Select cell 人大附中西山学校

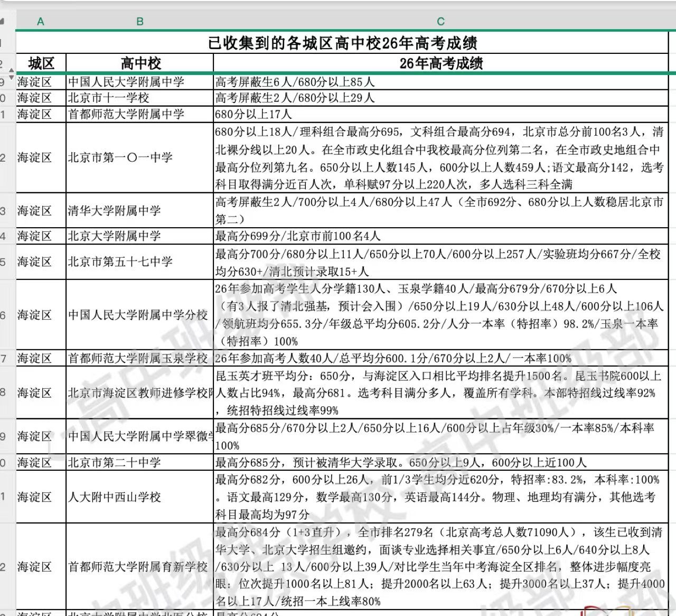pyautogui.click(x=140, y=497)
